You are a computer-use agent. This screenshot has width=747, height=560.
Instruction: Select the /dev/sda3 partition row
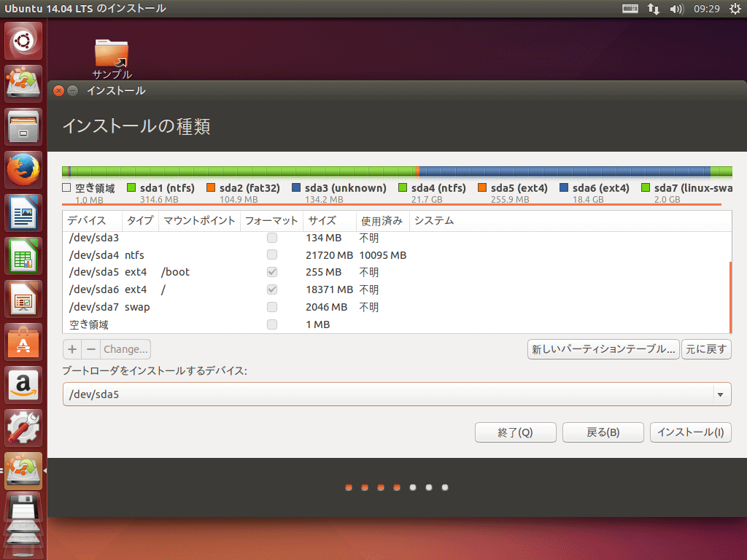(x=396, y=238)
